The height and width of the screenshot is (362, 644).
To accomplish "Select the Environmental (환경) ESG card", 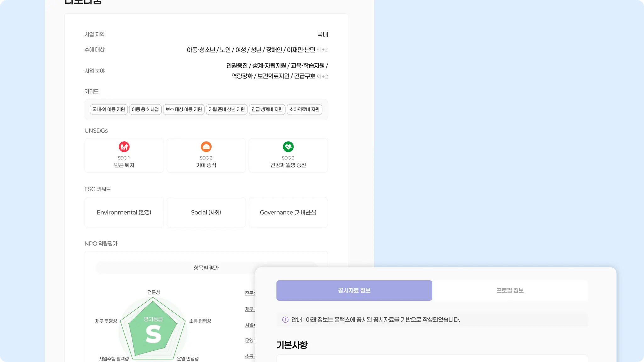I will 124,212.
